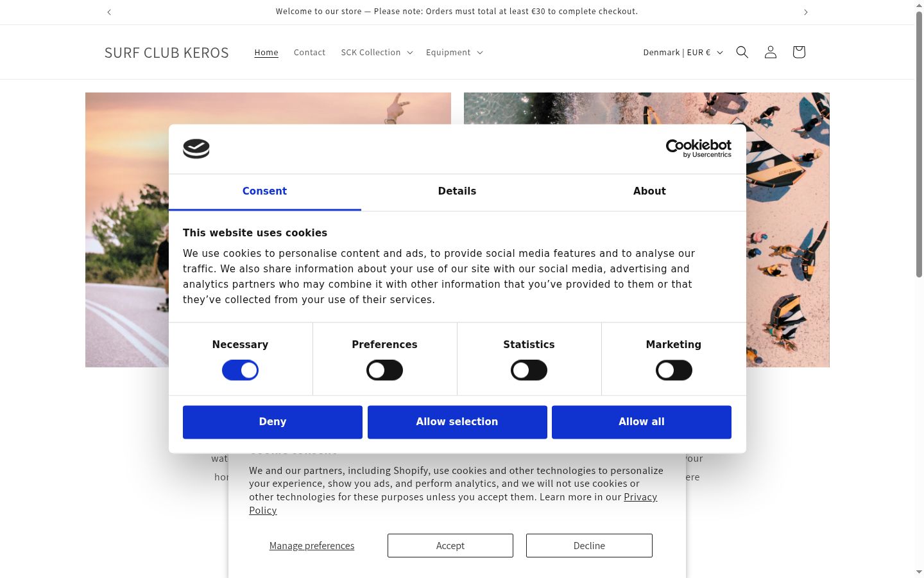This screenshot has width=924, height=578.
Task: Switch to the Details tab
Action: coord(457,191)
